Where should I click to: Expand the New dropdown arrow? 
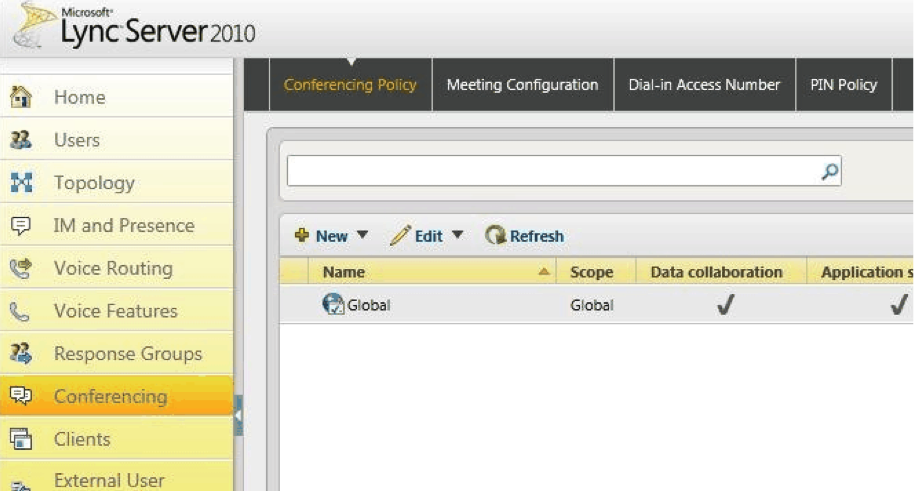362,236
